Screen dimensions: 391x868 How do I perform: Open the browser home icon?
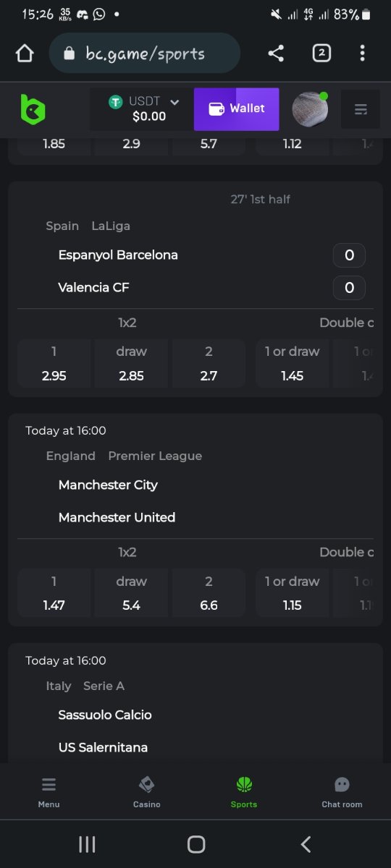(25, 54)
